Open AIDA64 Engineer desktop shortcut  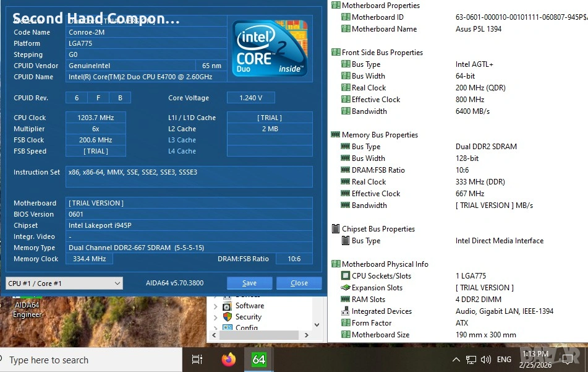tap(27, 309)
